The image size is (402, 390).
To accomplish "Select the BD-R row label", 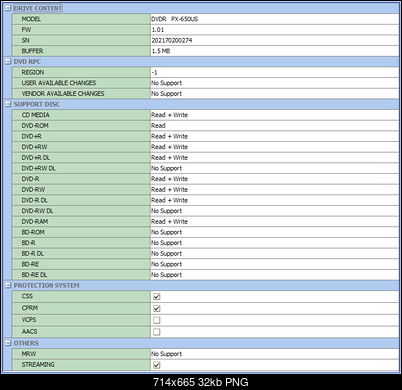I will (28, 243).
